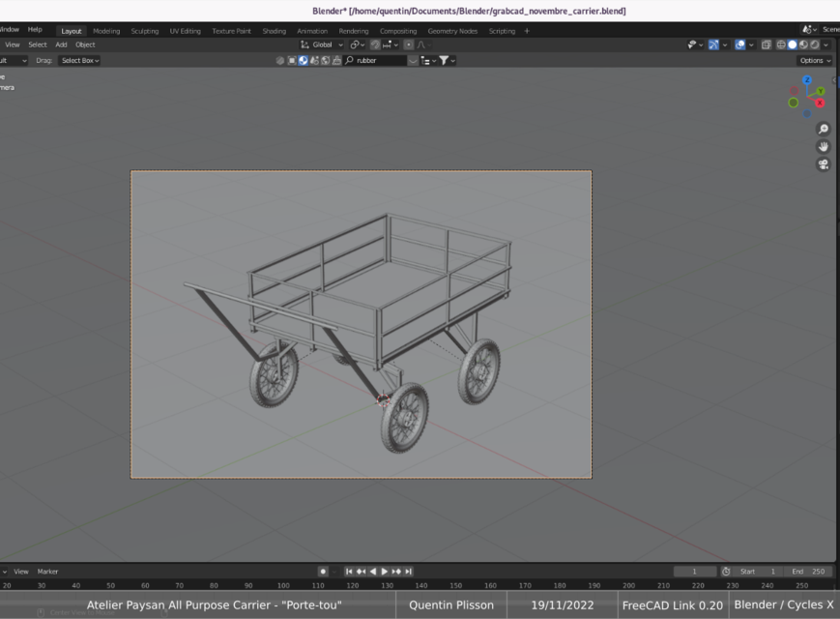Image resolution: width=840 pixels, height=619 pixels.
Task: Click the rubber search field in the outliner
Action: (x=377, y=60)
